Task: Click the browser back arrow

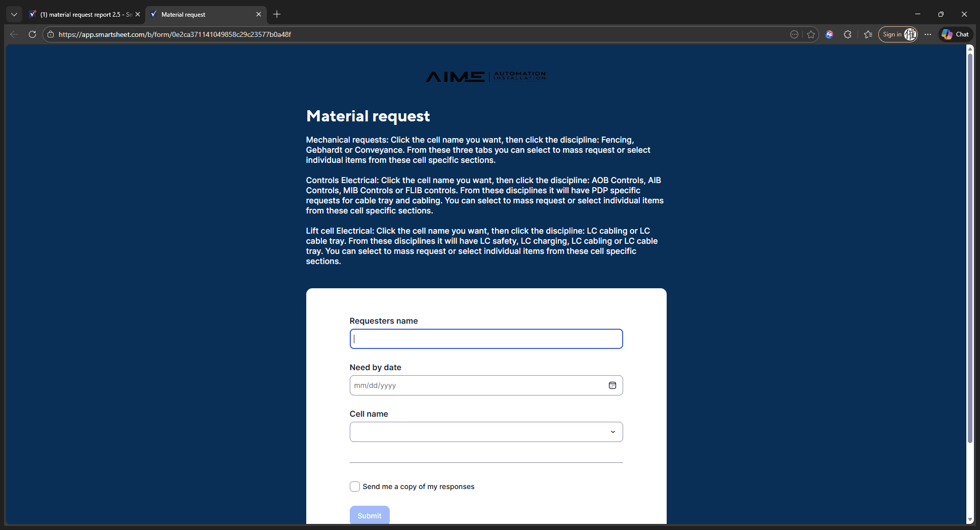Action: coord(14,34)
